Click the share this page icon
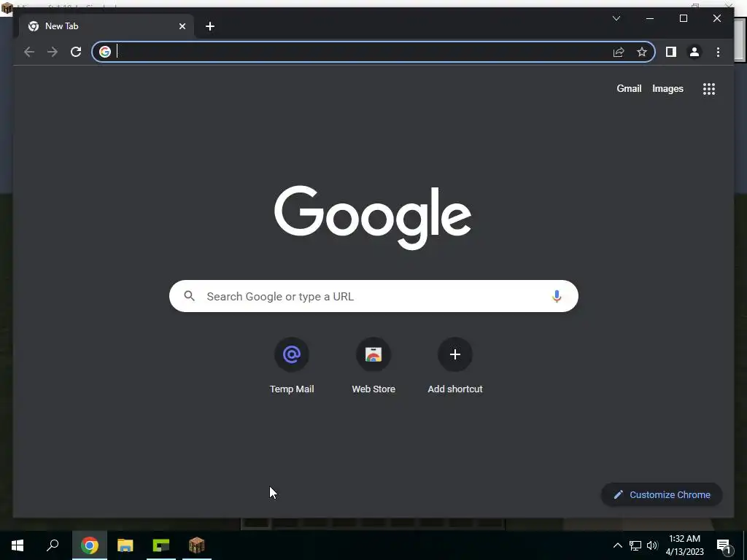 click(619, 52)
